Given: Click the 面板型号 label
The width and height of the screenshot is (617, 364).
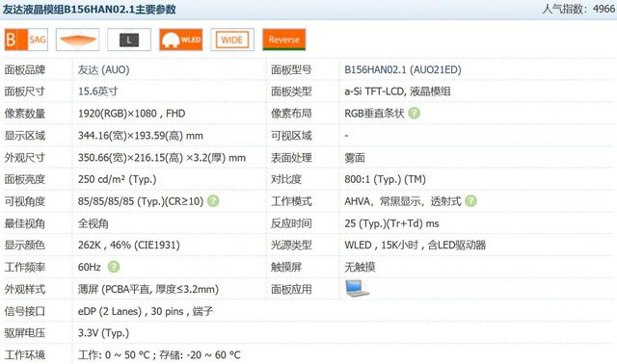Looking at the screenshot, I should click(291, 70).
